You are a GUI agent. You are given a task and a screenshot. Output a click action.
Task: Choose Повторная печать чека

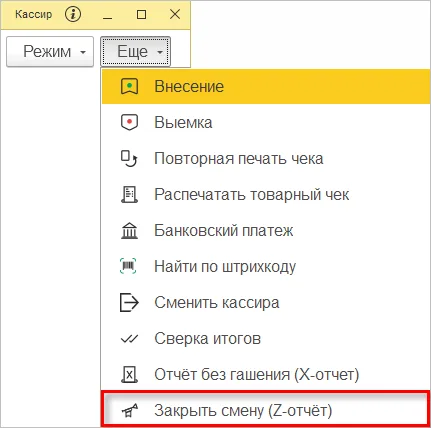(x=266, y=158)
